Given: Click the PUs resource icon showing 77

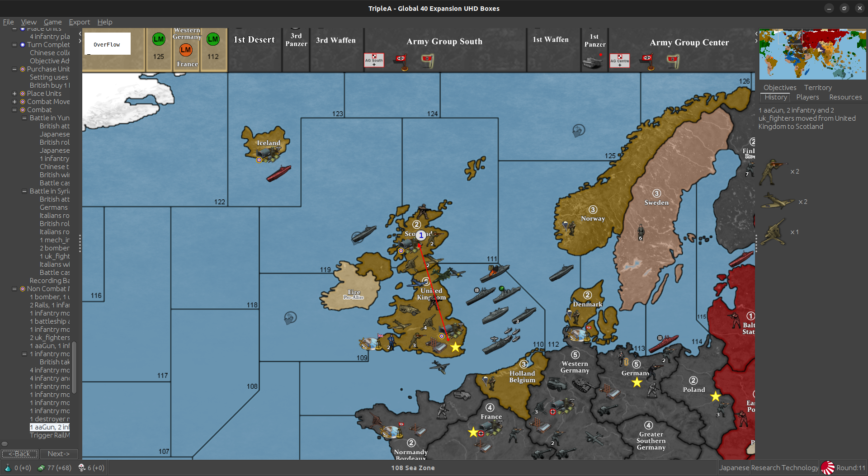Looking at the screenshot, I should [41, 468].
